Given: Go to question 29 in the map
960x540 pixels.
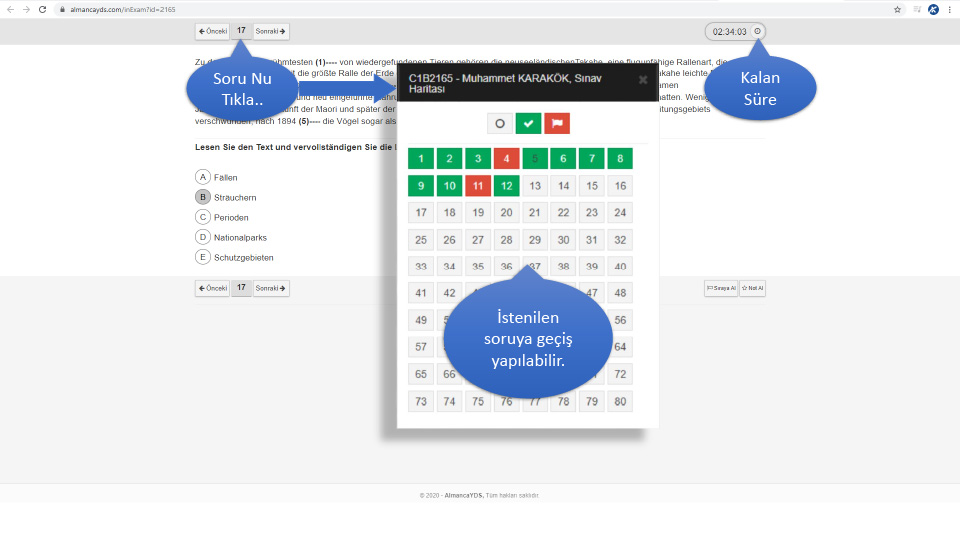Looking at the screenshot, I should tap(535, 240).
